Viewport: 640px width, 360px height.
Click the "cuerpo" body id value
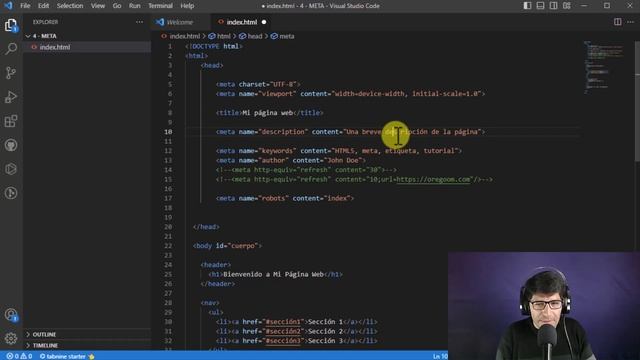pos(244,246)
